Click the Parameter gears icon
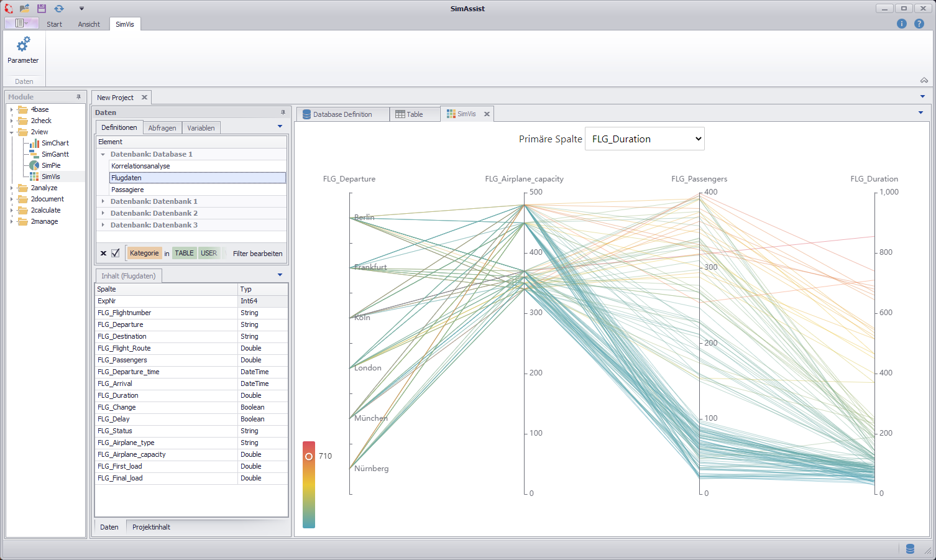This screenshot has height=560, width=936. [x=23, y=45]
